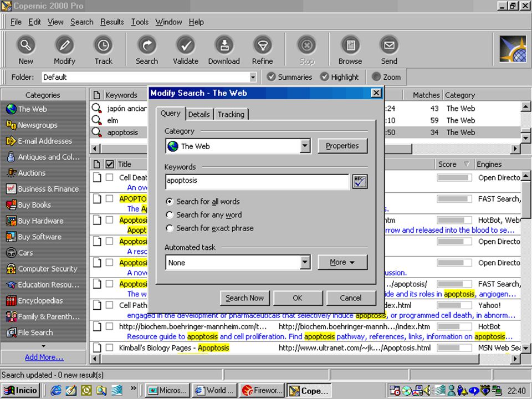Check the box for Kimball's Biology Pages result
This screenshot has height=399, width=532.
(x=109, y=347)
